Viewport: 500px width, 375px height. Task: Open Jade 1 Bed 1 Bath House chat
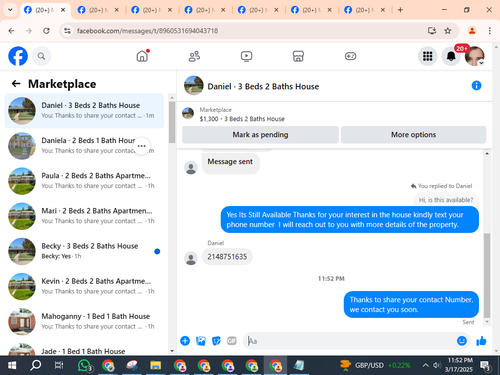84,349
